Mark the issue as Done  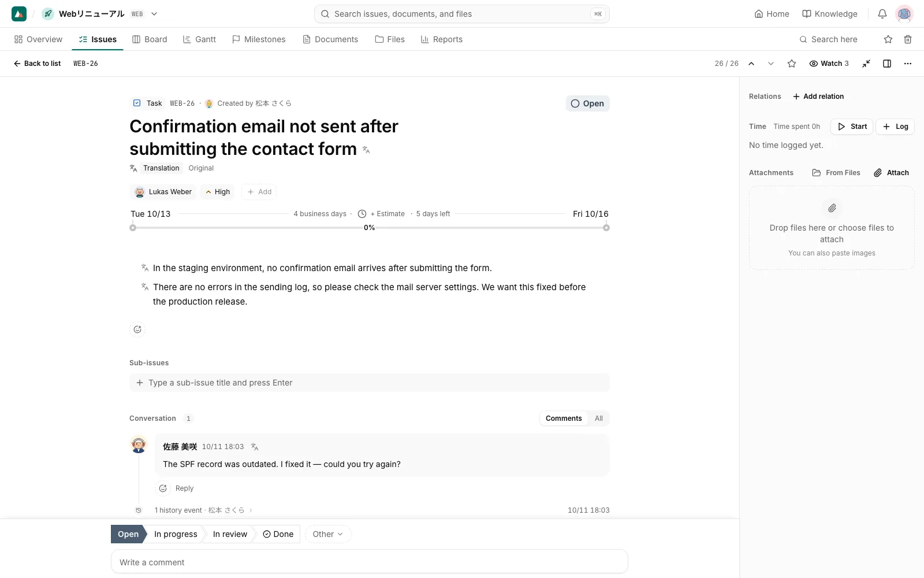[x=278, y=534]
